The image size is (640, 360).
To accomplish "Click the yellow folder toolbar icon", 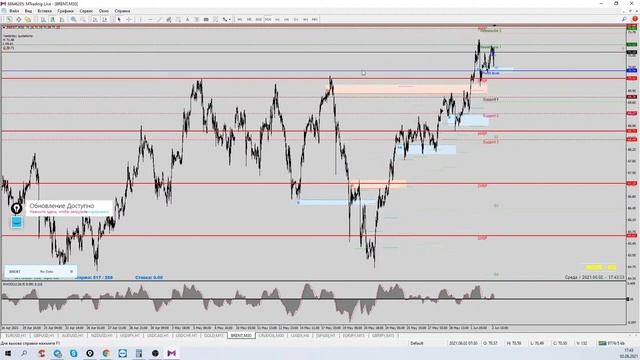I will click(28, 19).
